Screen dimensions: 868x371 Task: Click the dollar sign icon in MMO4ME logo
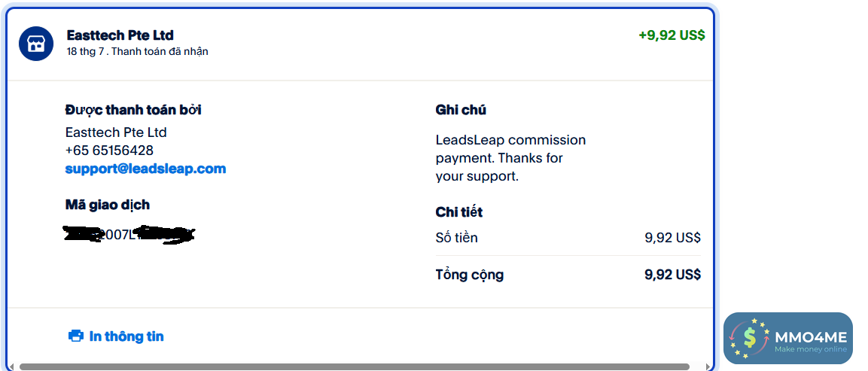748,338
